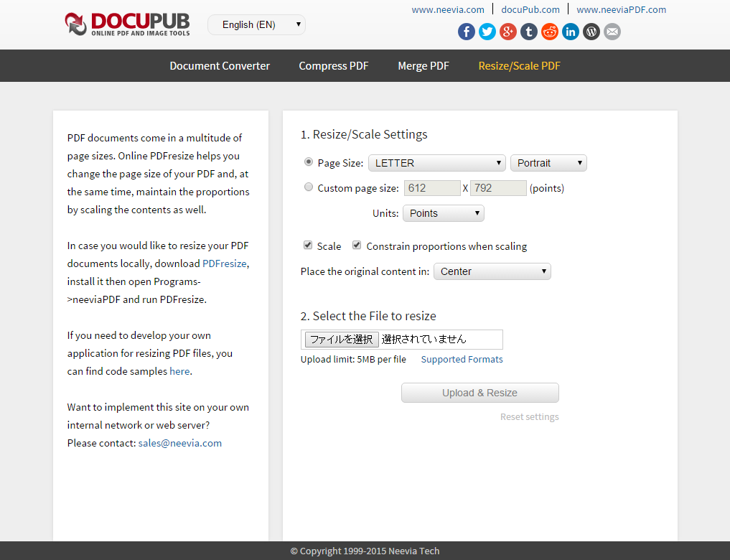Click the file chooser button
Image resolution: width=730 pixels, height=560 pixels.
coord(341,340)
